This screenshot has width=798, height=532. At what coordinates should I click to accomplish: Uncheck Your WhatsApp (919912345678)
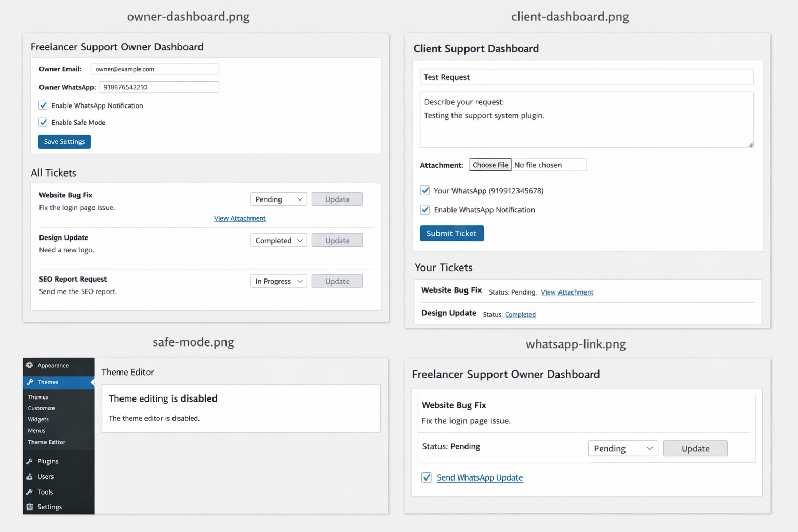tap(425, 190)
